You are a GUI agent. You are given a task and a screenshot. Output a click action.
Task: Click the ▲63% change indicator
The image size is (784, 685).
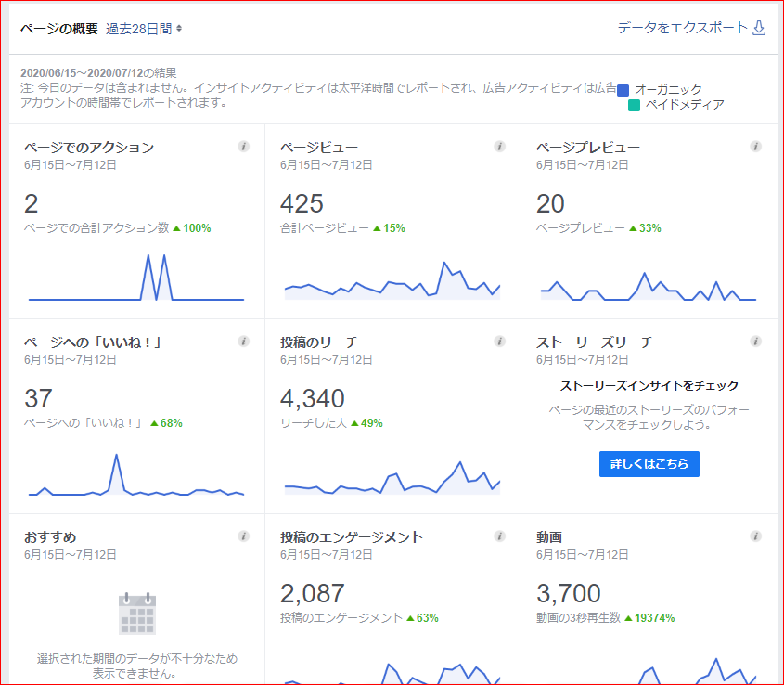pyautogui.click(x=422, y=618)
